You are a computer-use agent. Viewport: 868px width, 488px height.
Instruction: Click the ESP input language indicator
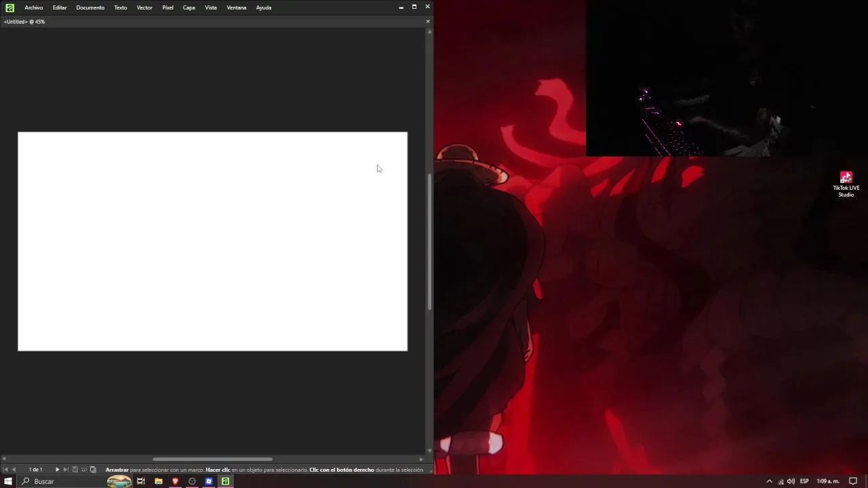point(804,481)
